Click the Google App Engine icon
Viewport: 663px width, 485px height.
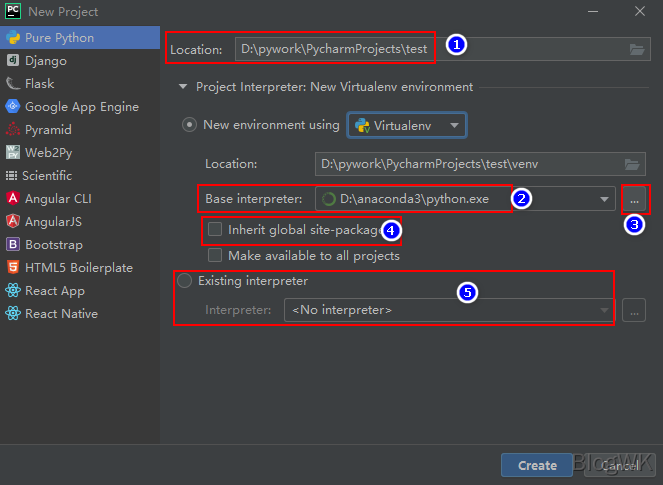(x=13, y=106)
